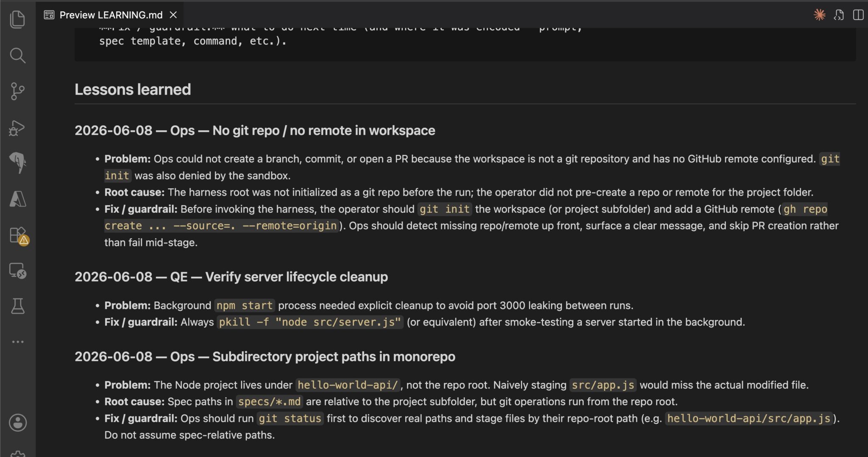Open the PostgreSQL elephant extension icon
This screenshot has height=457, width=868.
pos(17,163)
